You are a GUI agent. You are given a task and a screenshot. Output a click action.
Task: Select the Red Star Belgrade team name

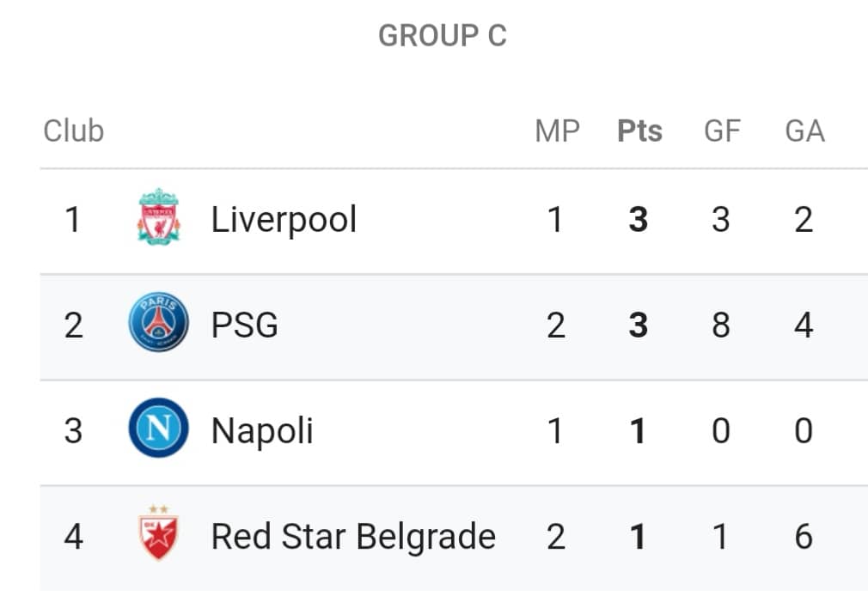click(354, 537)
